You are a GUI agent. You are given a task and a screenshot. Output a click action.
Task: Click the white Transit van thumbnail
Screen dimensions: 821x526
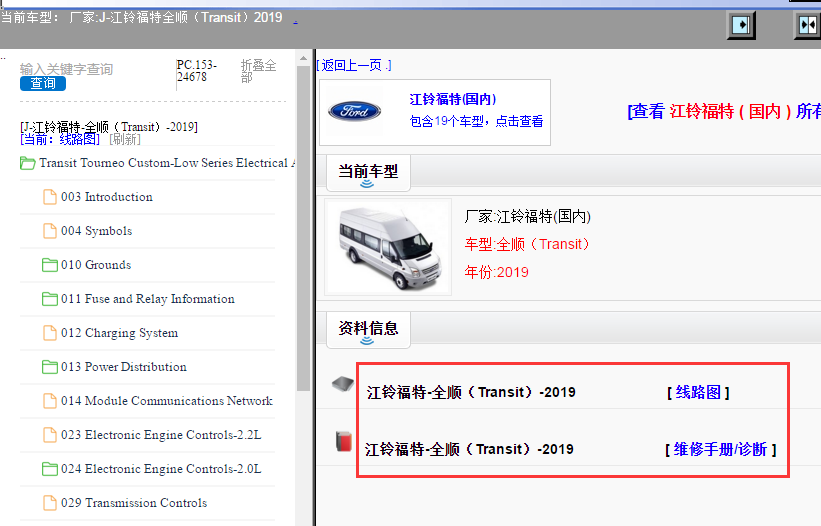pos(388,247)
